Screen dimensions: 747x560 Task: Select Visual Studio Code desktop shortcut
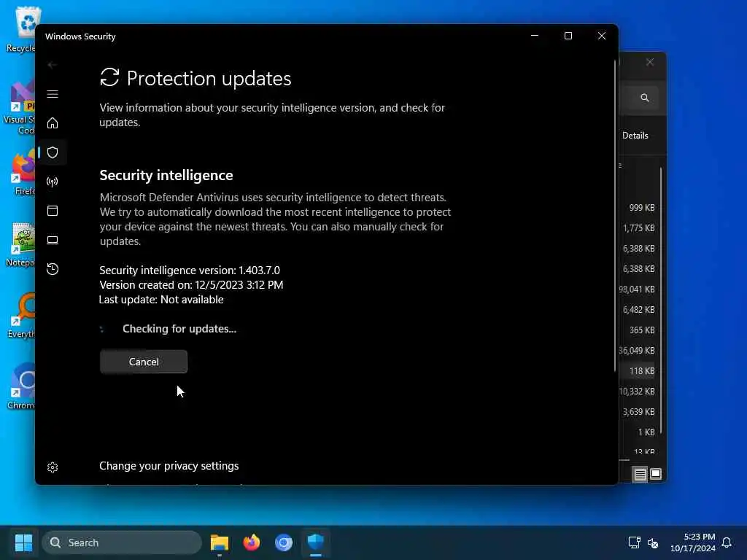coord(20,108)
